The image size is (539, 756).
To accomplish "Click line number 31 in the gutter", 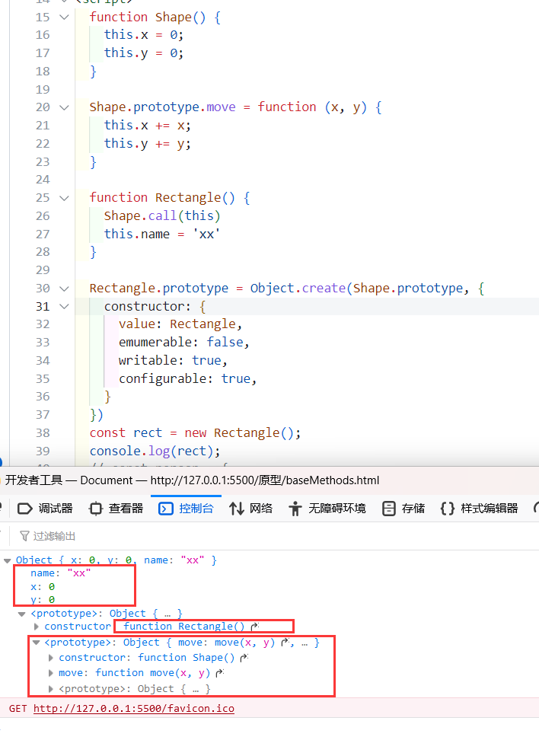I will (x=43, y=307).
